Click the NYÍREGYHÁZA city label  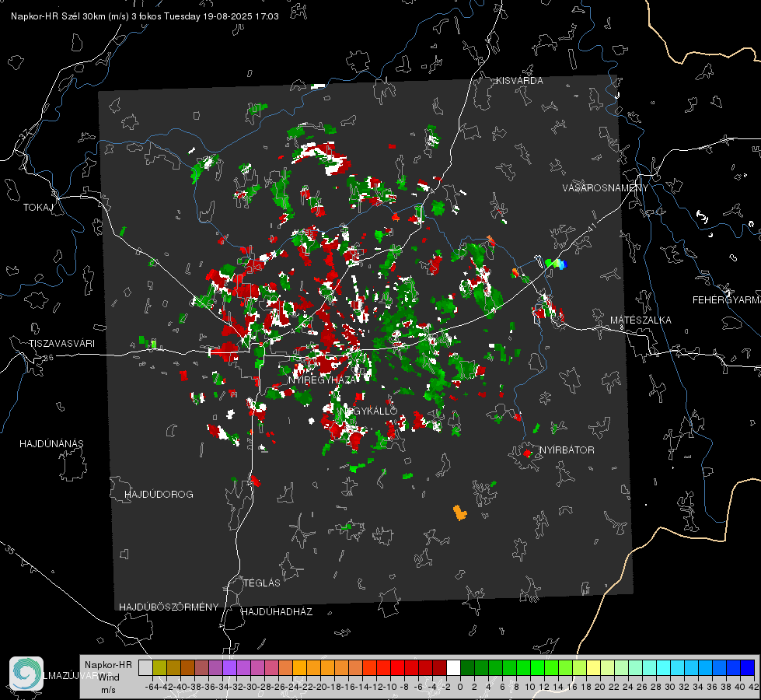tap(322, 380)
